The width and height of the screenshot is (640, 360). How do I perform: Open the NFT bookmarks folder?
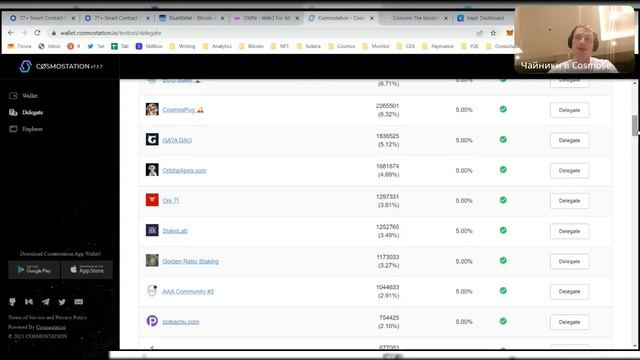[x=280, y=46]
